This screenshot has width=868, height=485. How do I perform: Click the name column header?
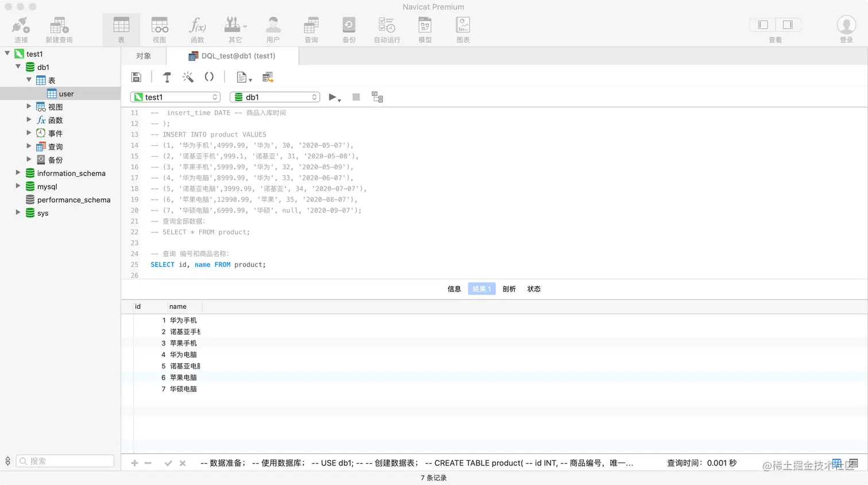pyautogui.click(x=185, y=306)
